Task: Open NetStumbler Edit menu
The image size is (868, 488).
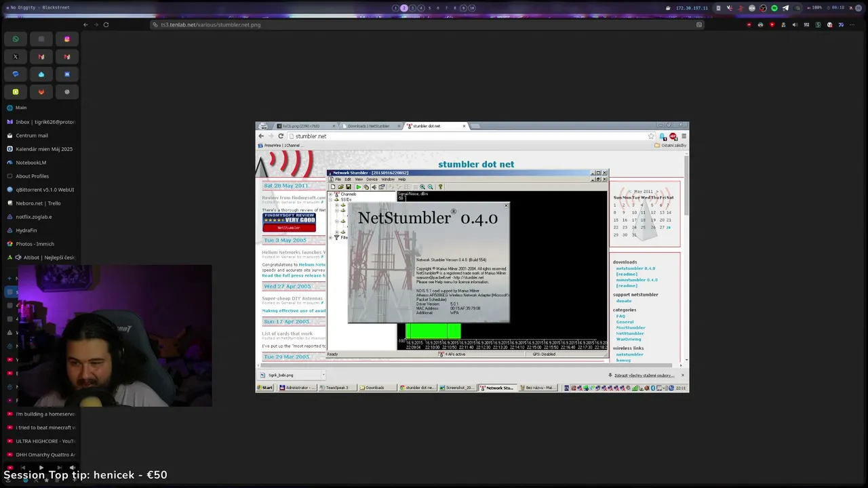Action: point(348,180)
